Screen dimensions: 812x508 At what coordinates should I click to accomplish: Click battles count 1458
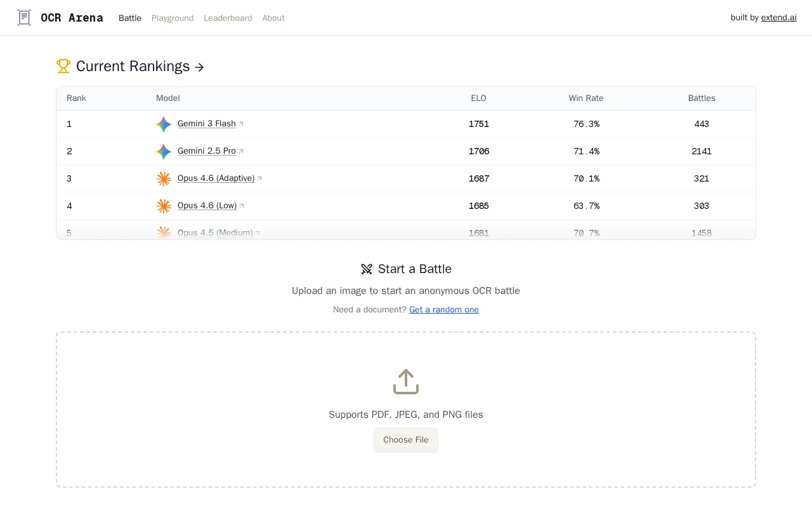coord(702,233)
